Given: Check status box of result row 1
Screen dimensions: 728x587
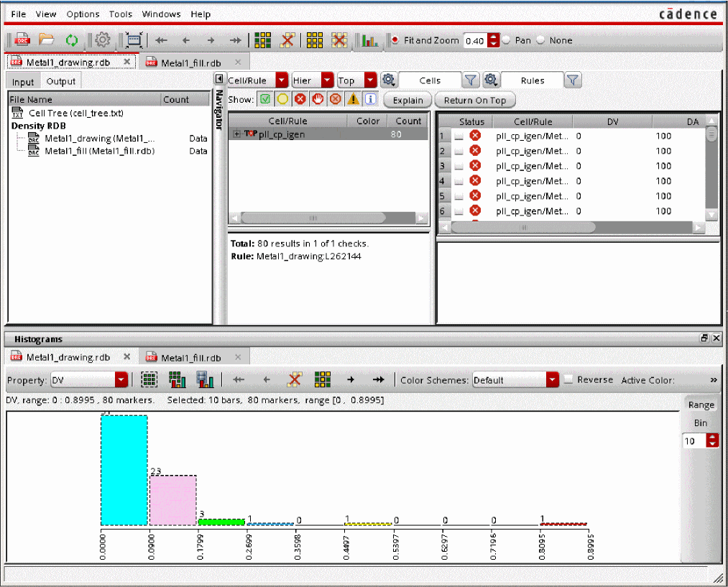Looking at the screenshot, I should tap(459, 137).
